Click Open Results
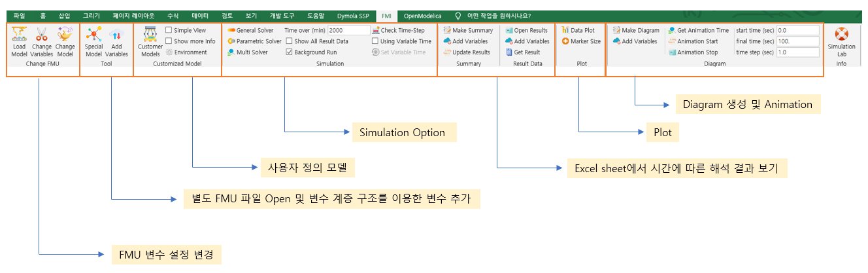This screenshot has height=273, width=868. (526, 30)
